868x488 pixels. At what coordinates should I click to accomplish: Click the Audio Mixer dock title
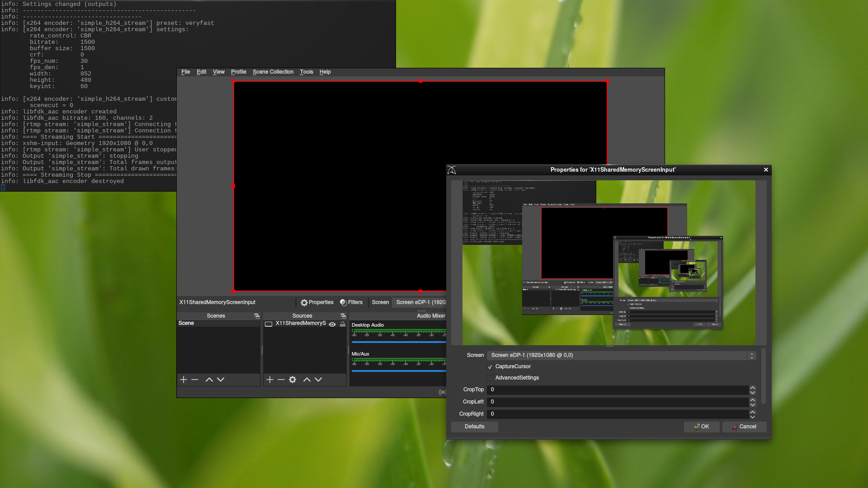click(x=431, y=316)
